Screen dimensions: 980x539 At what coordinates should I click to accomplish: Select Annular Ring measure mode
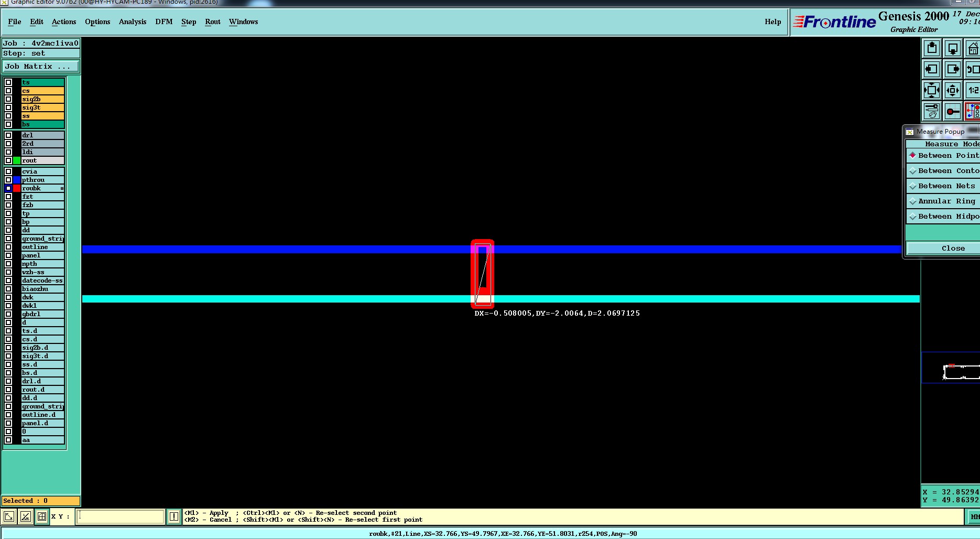click(x=944, y=201)
